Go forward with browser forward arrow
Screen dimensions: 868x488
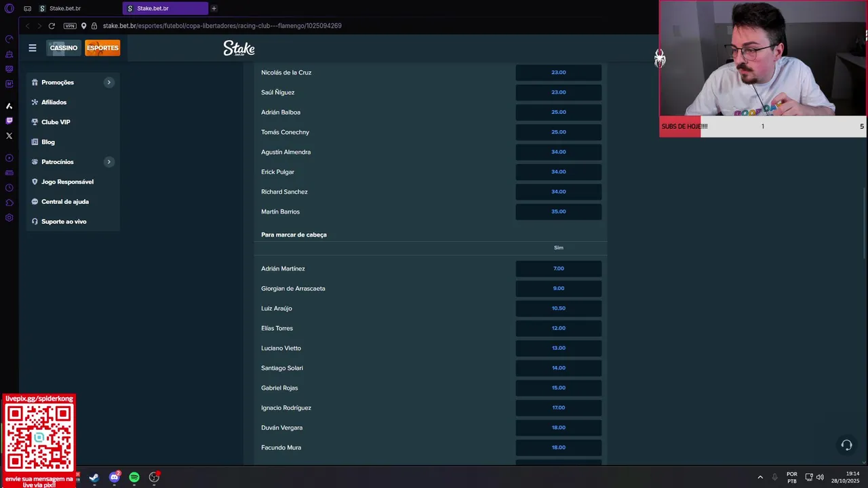pyautogui.click(x=39, y=26)
